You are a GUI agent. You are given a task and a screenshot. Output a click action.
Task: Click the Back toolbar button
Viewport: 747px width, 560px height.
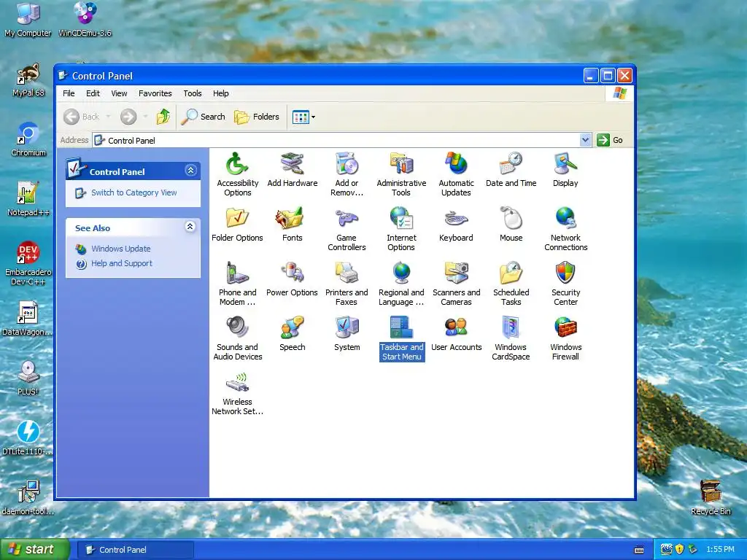pos(82,117)
